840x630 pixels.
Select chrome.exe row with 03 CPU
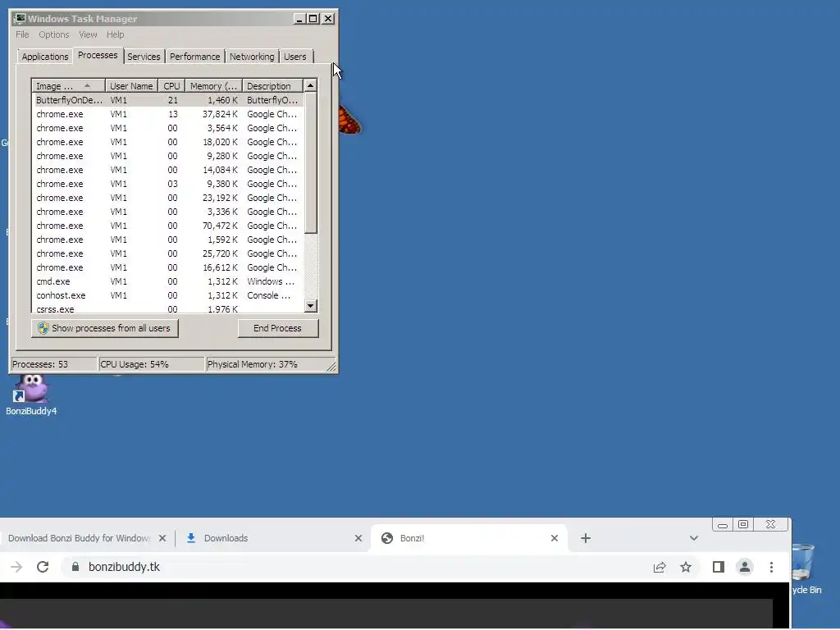167,184
